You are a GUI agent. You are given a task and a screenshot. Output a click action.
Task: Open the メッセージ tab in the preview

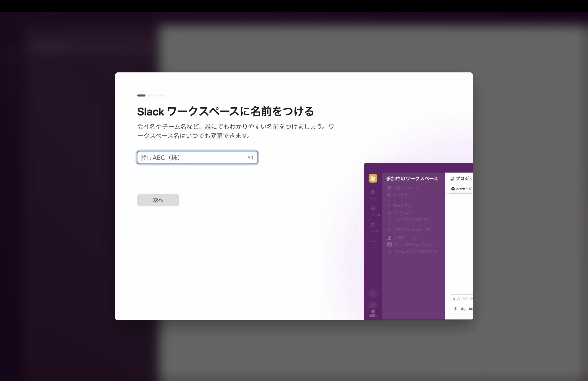[461, 189]
